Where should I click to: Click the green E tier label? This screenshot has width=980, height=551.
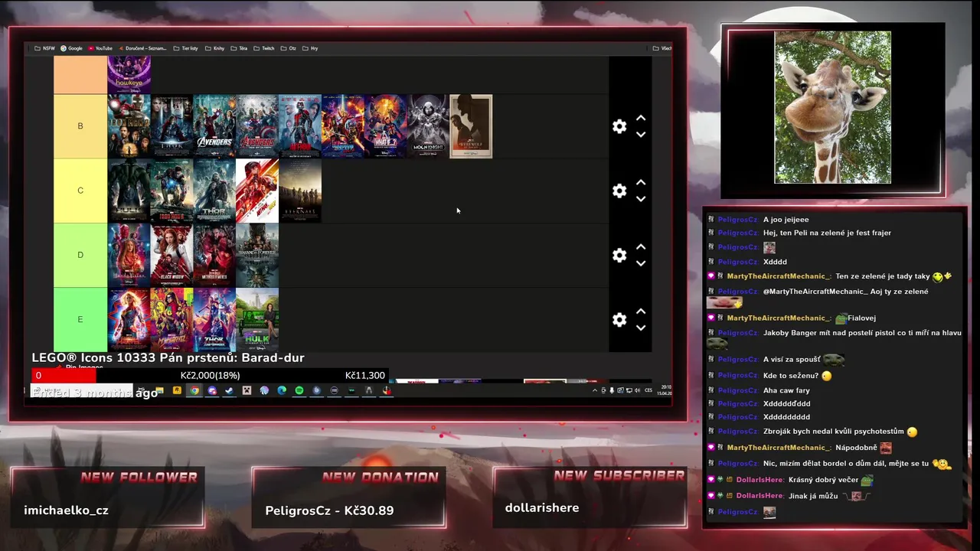click(80, 319)
